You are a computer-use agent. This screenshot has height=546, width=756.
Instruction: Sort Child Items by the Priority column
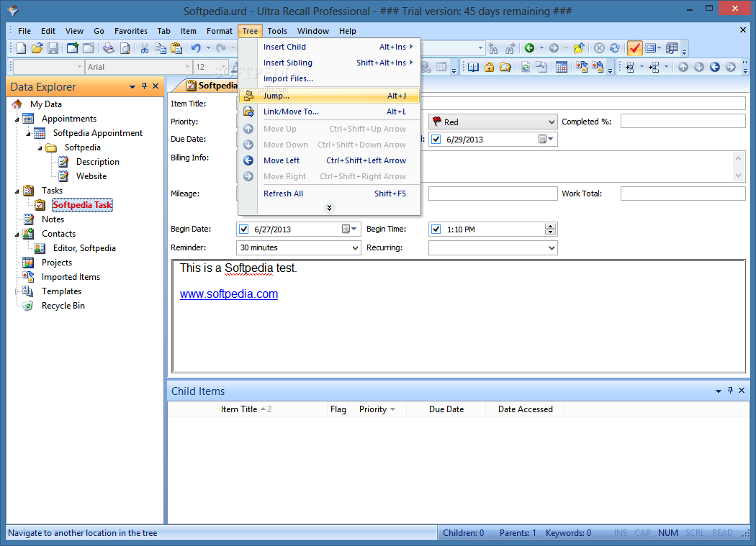point(377,409)
